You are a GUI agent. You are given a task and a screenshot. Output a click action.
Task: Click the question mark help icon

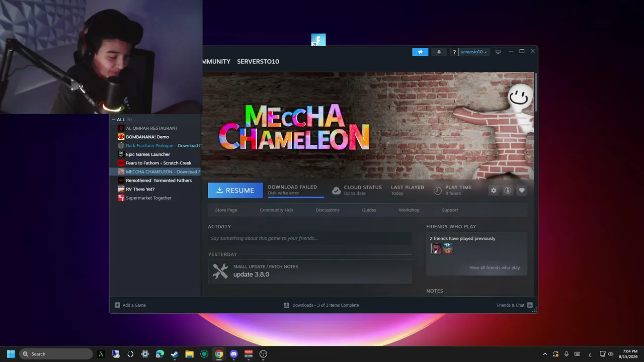tap(454, 52)
